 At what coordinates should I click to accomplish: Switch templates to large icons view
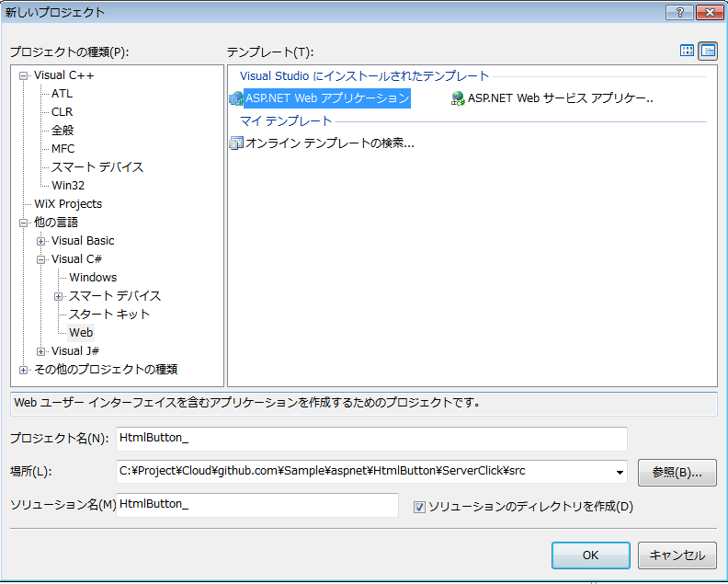[687, 51]
